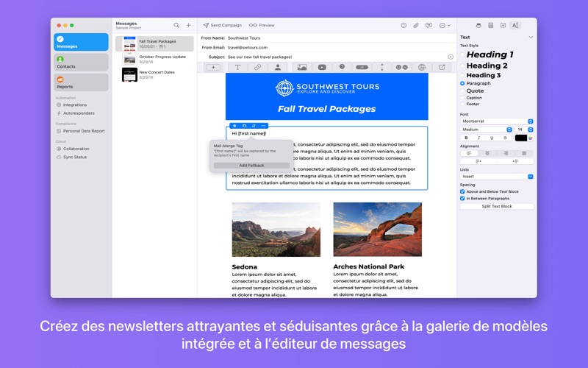Open the image inspector tab
The height and width of the screenshot is (368, 588).
click(x=490, y=25)
